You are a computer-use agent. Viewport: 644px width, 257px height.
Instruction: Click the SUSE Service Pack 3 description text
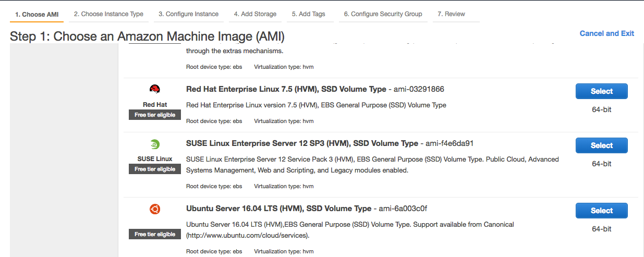pyautogui.click(x=372, y=165)
